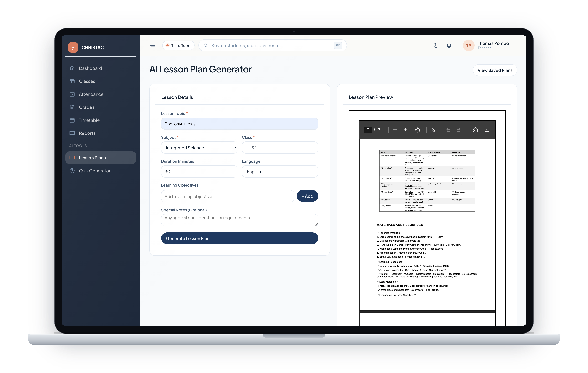Click the Reports book icon
Viewport: 588px width, 373px height.
coord(72,133)
